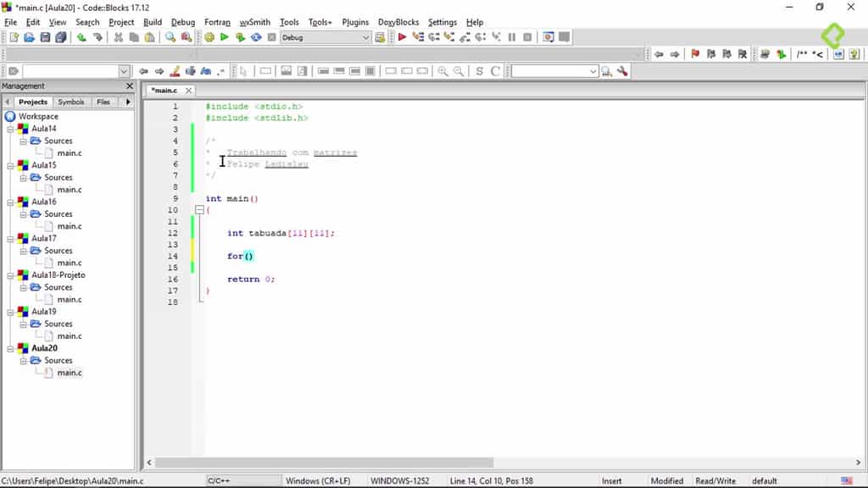This screenshot has width=868, height=488.
Task: Zoom in using the magnifier plus icon
Action: coord(442,71)
